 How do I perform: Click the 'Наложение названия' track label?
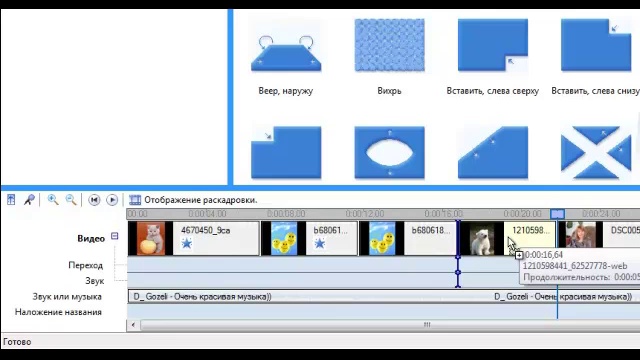[58, 312]
